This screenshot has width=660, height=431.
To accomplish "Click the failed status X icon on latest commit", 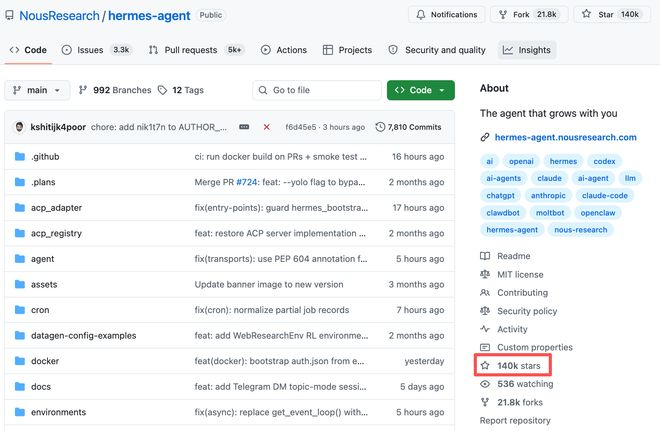I will pos(266,127).
